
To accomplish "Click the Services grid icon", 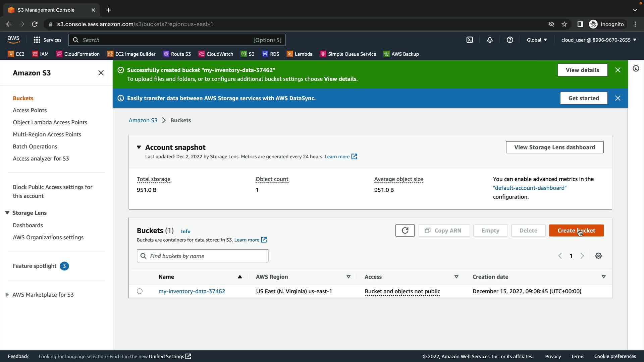I will pos(37,40).
